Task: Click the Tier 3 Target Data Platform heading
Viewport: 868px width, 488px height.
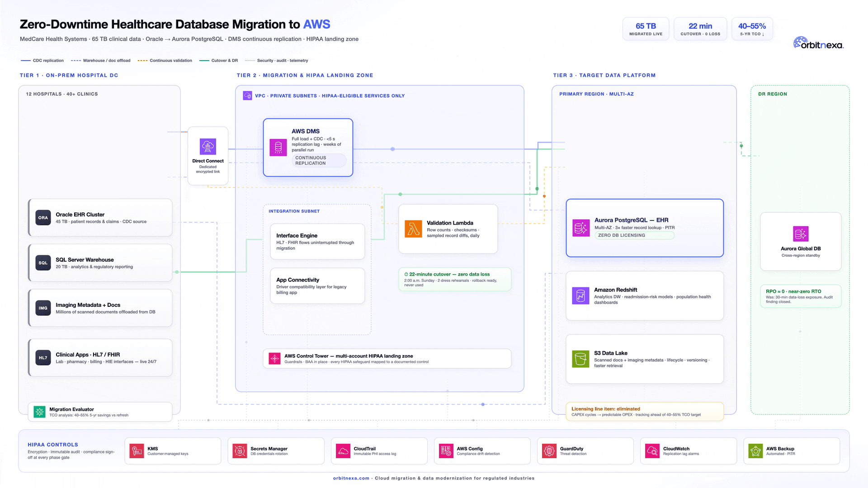Action: [x=604, y=75]
